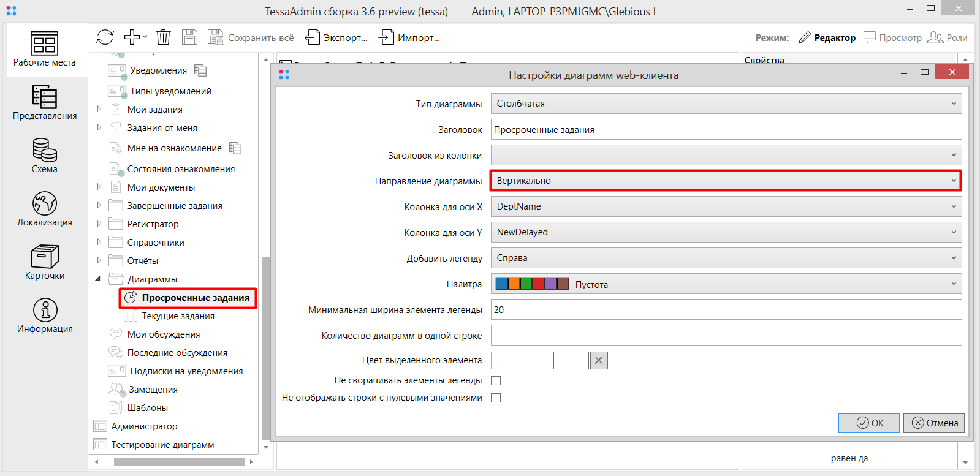
Task: Open the Схема sidebar section
Action: (45, 156)
